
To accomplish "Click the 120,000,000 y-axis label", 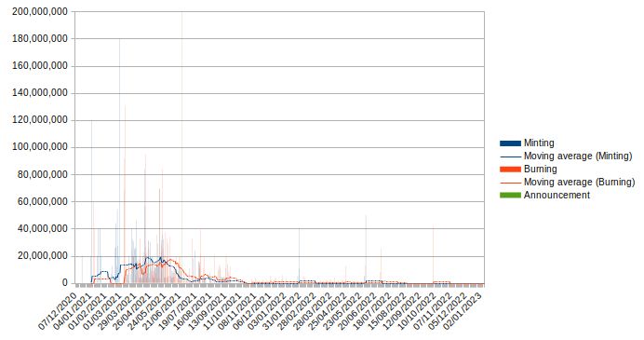I will pyautogui.click(x=40, y=120).
